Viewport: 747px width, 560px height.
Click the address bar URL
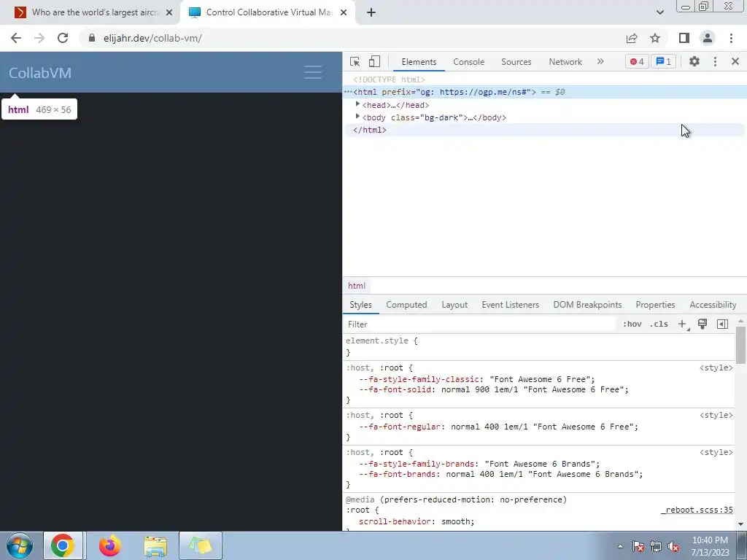pos(152,38)
